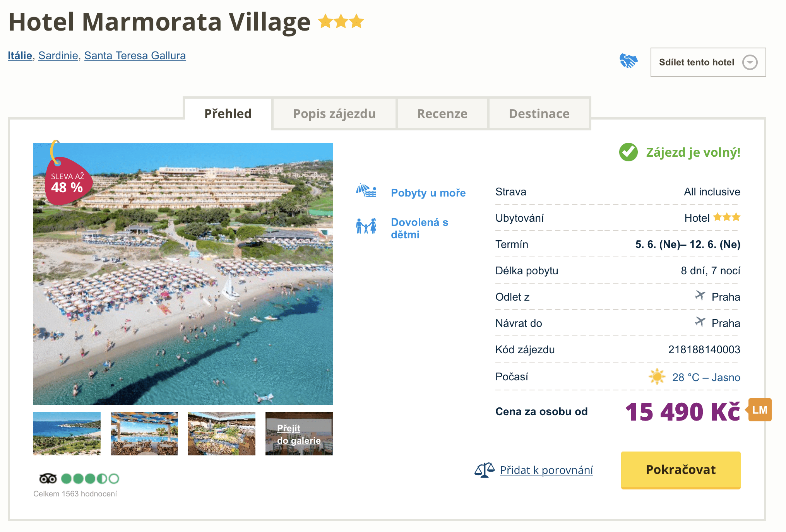Viewport: 786px width, 532px height.
Task: Click the scales comparison icon
Action: (x=485, y=470)
